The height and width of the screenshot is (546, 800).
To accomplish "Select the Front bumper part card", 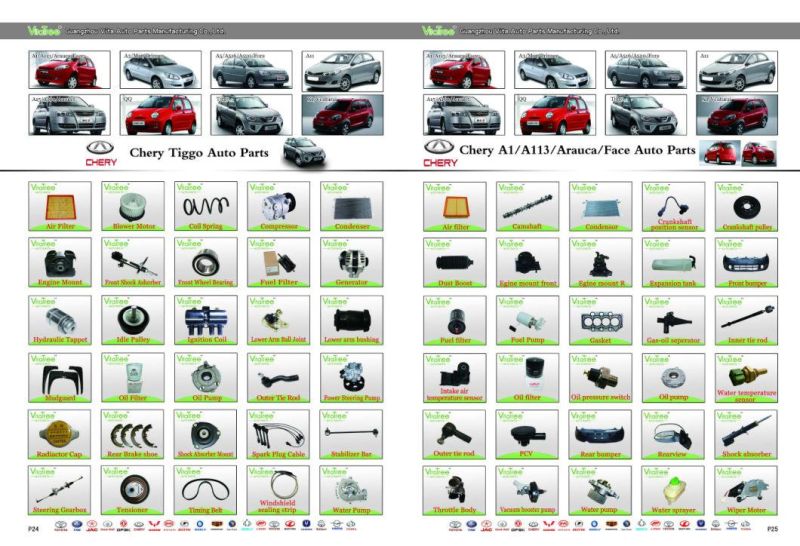I will [x=746, y=263].
